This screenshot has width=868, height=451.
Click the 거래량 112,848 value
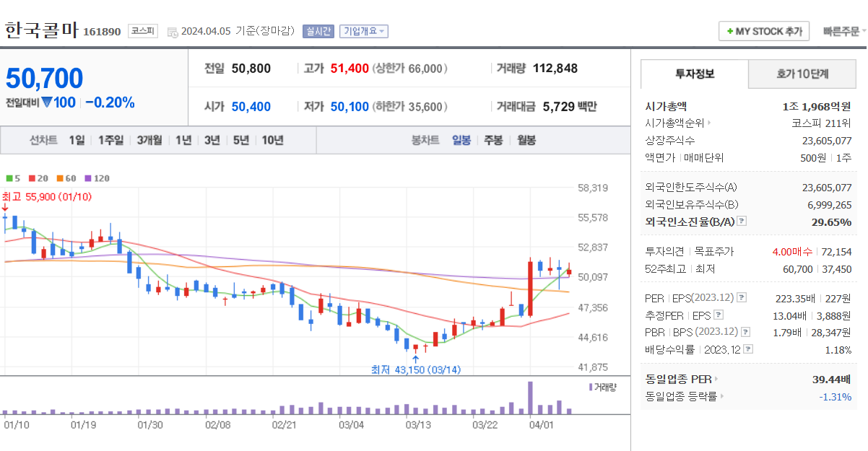[x=555, y=69]
